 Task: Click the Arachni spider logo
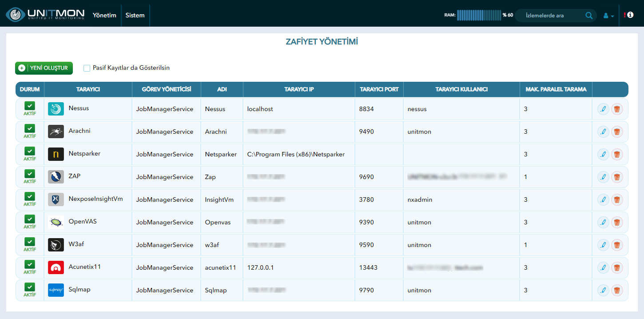pos(56,132)
